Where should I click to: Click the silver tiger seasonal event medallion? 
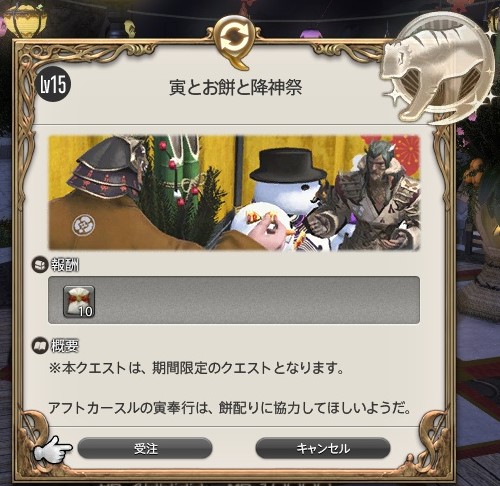(x=439, y=68)
